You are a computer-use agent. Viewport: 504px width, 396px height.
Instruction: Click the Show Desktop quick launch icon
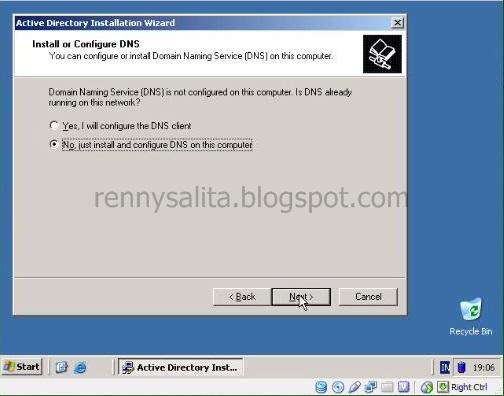point(61,367)
